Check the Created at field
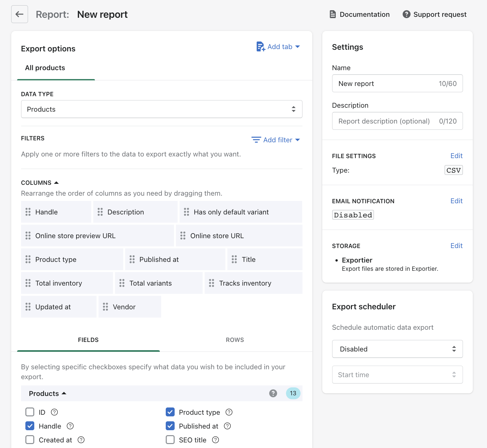 click(x=30, y=439)
